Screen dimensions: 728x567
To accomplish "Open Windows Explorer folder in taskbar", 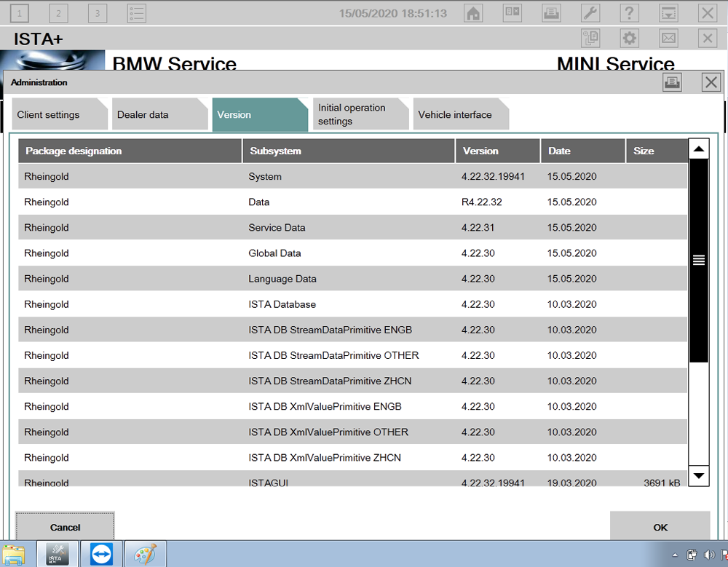I will [x=14, y=554].
